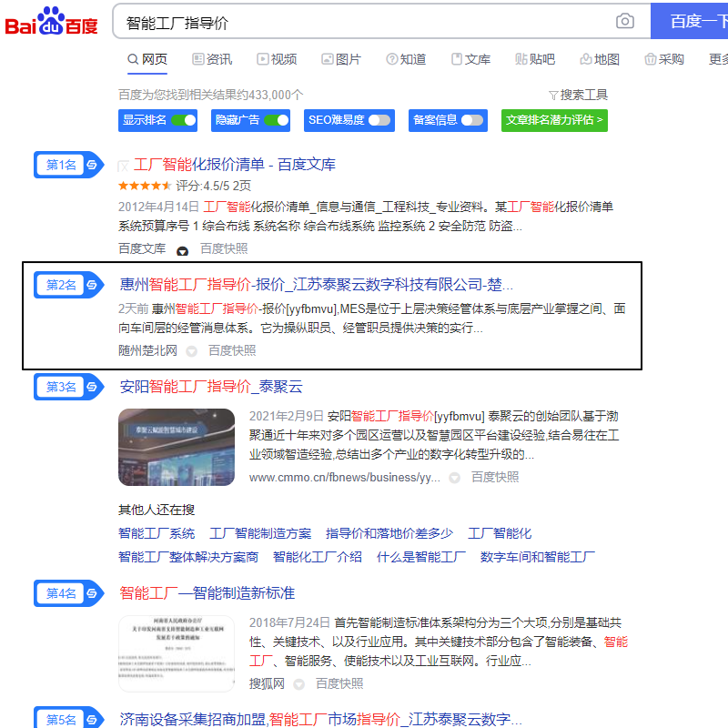Search related 指导价和落地价差多少
728x728 pixels.
pyautogui.click(x=389, y=533)
